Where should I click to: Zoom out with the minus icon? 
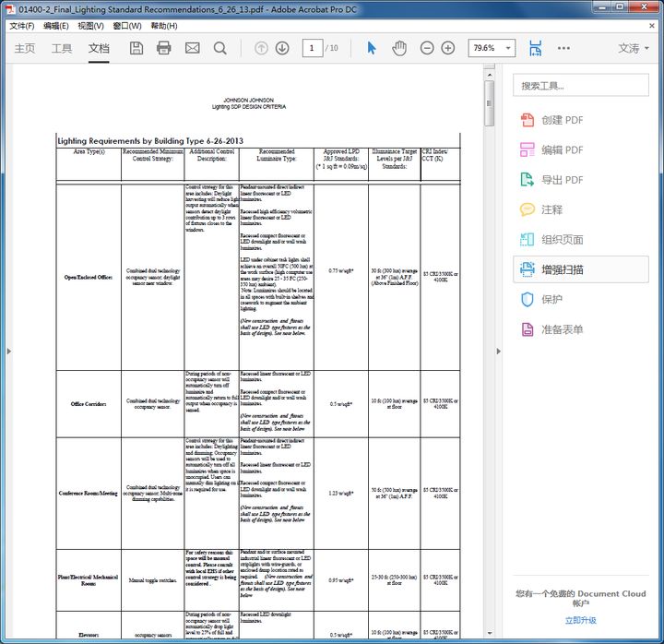click(x=427, y=48)
